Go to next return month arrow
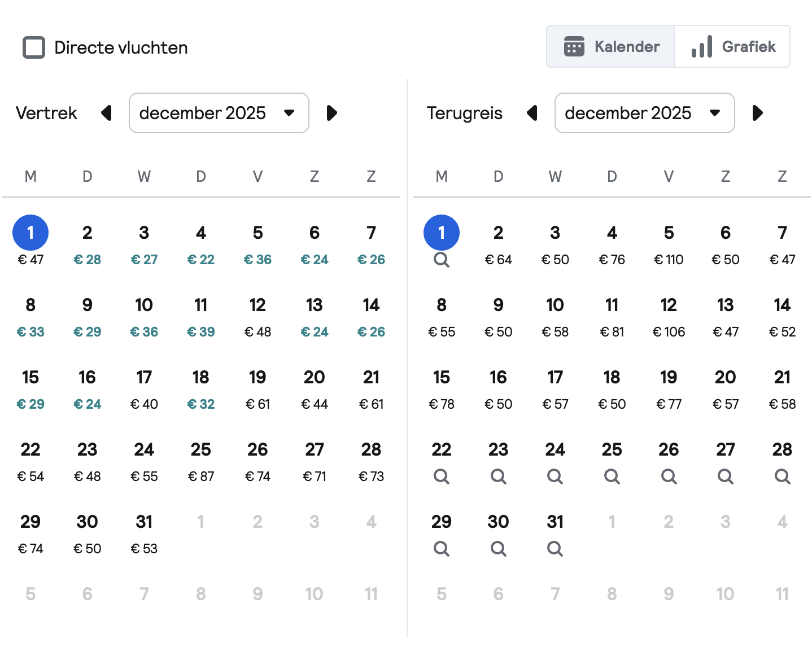The image size is (812, 647). (758, 113)
